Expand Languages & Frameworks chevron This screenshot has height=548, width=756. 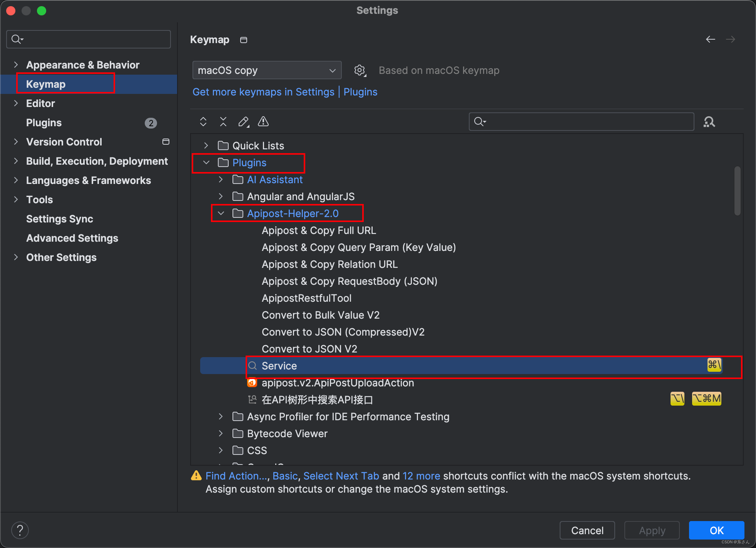tap(16, 180)
